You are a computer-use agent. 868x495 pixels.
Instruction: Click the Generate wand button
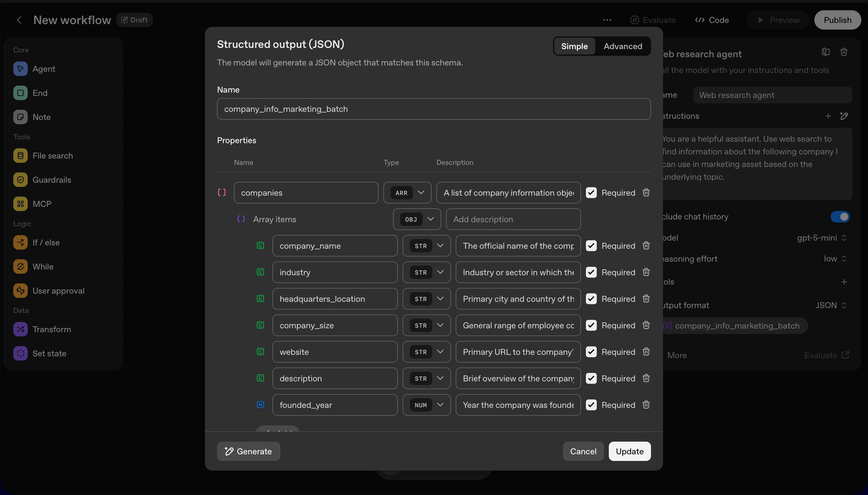(x=248, y=451)
